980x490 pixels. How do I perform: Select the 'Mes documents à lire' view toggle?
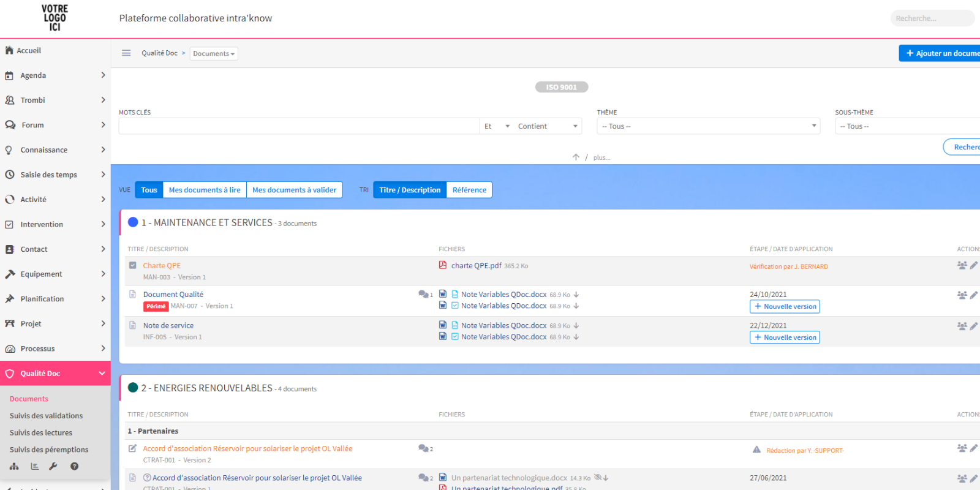pyautogui.click(x=205, y=190)
